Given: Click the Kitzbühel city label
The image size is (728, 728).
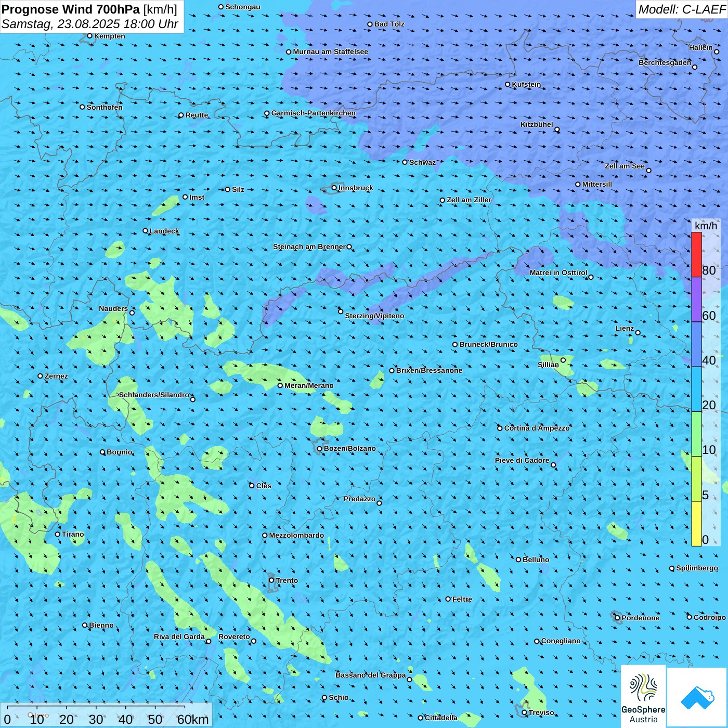Looking at the screenshot, I should click(x=537, y=124).
